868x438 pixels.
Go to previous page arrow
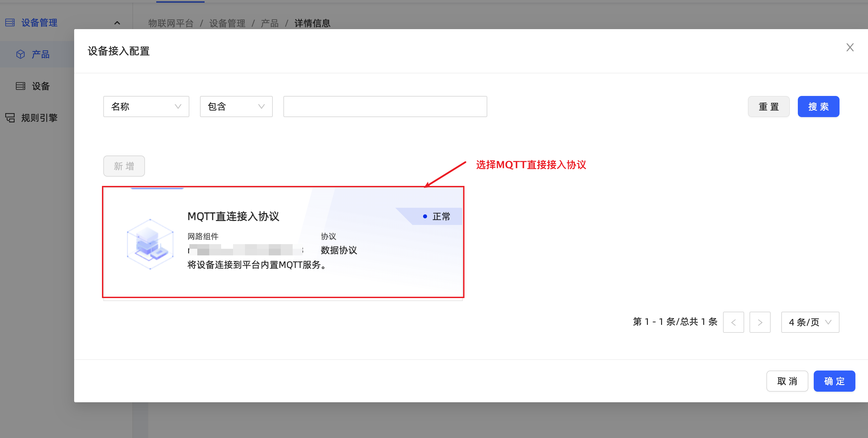pos(733,322)
